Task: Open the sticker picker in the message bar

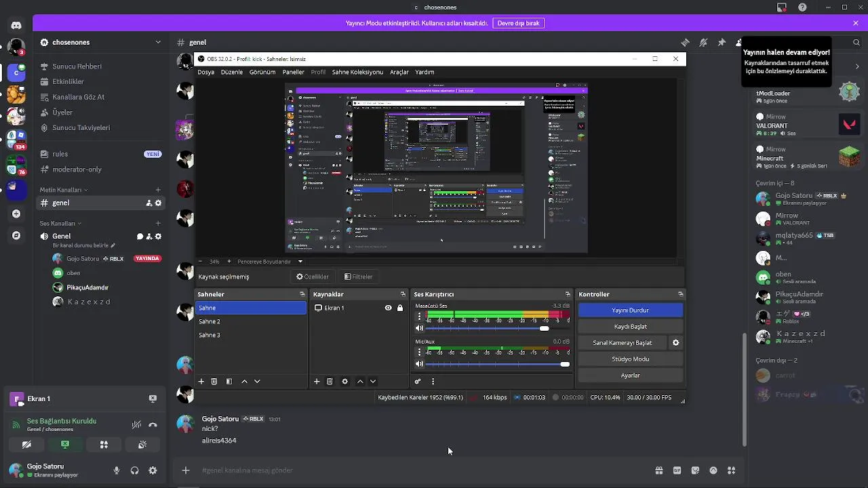Action: 695,470
